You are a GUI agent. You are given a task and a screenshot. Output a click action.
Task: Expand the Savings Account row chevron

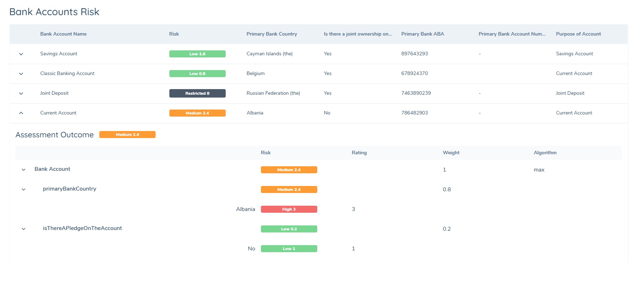tap(21, 54)
